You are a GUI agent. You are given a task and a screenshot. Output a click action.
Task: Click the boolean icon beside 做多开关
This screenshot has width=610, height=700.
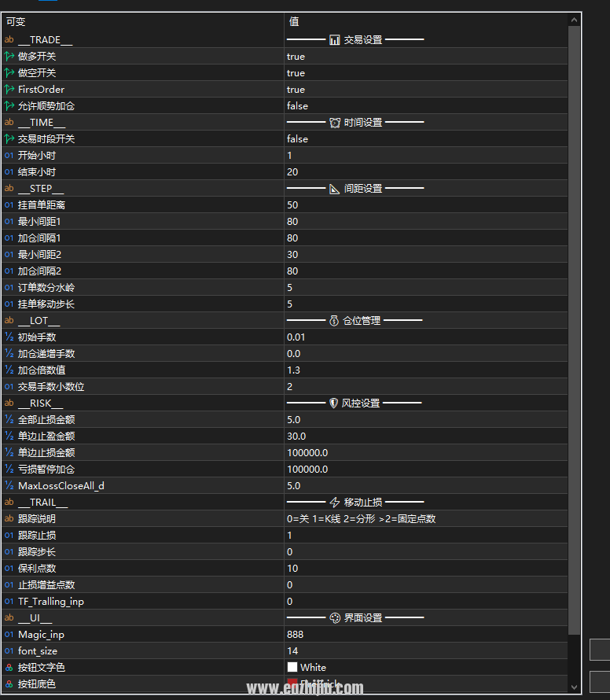click(x=9, y=57)
